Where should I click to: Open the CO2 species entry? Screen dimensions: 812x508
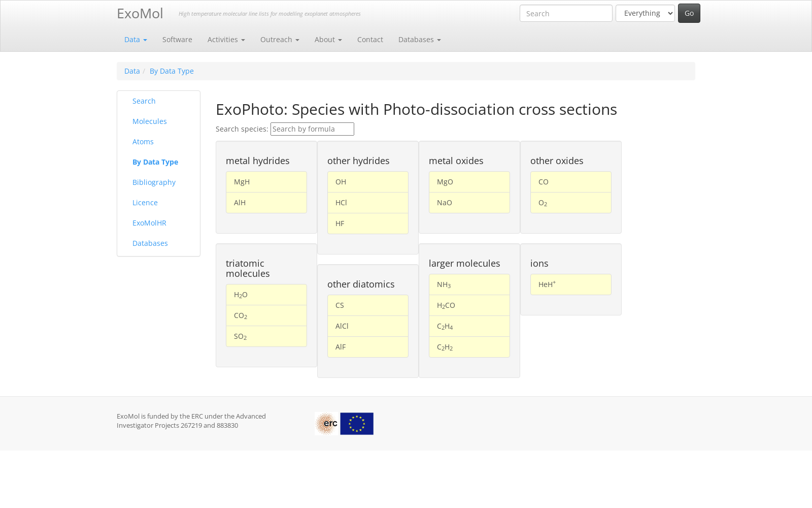tap(266, 315)
